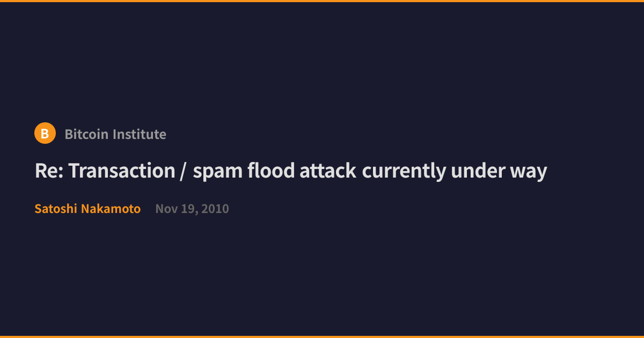Click the "Re:" prefix of the title
Viewport: 644px width, 338px height.
click(49, 171)
